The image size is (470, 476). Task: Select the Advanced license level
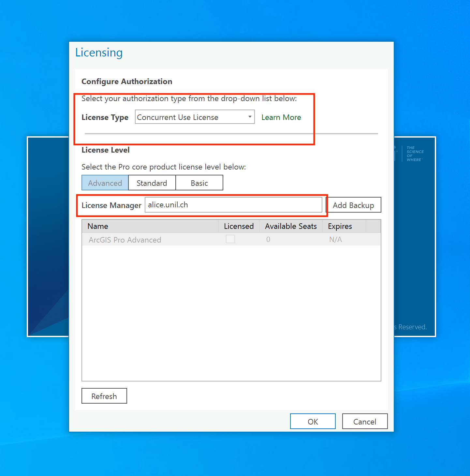coord(105,183)
